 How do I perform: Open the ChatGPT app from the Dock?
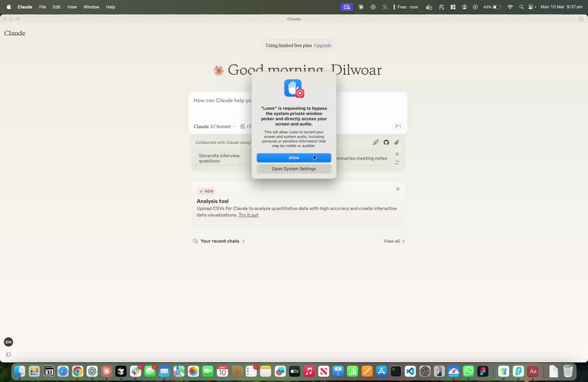92,371
